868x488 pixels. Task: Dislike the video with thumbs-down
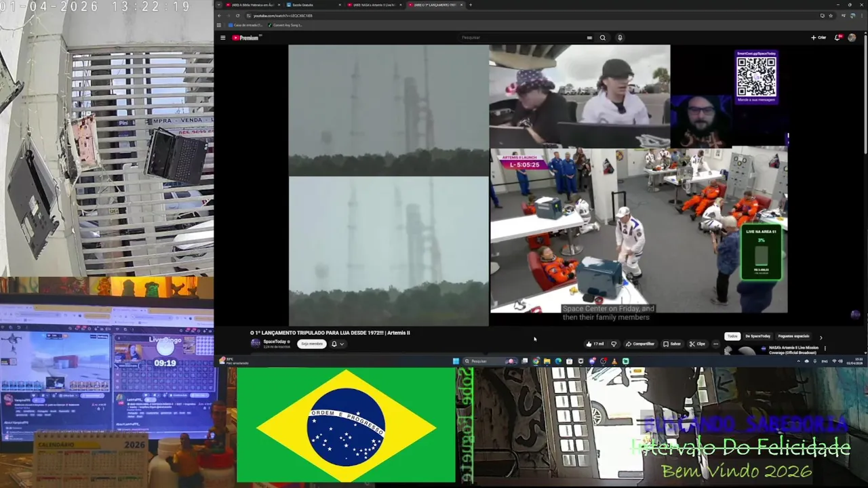[x=614, y=344]
